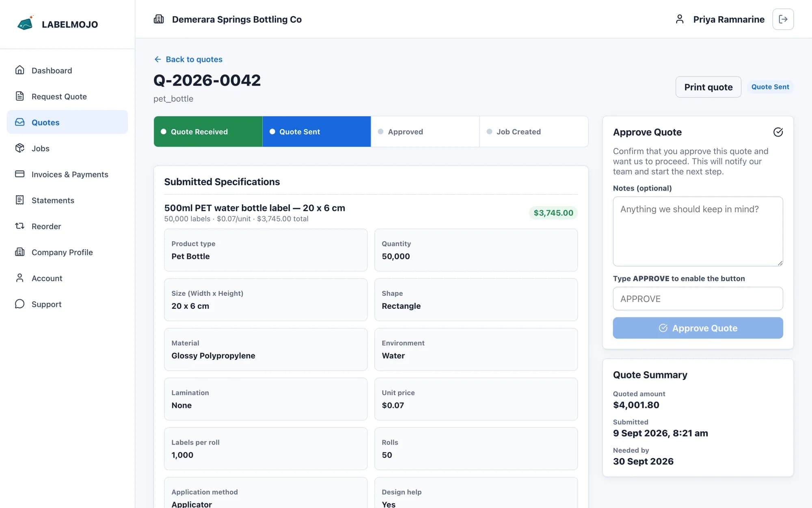Click the Reorder repeat icon
This screenshot has height=508, width=812.
[19, 226]
